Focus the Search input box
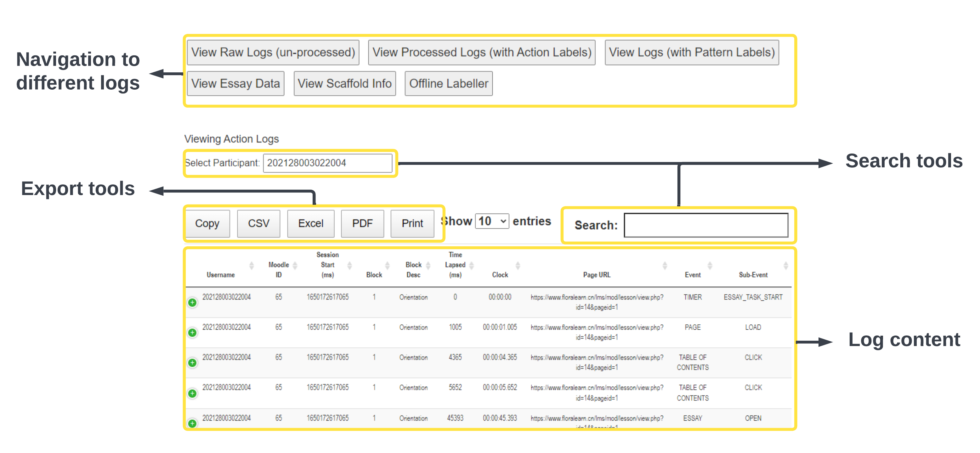The width and height of the screenshot is (980, 453). (x=706, y=225)
